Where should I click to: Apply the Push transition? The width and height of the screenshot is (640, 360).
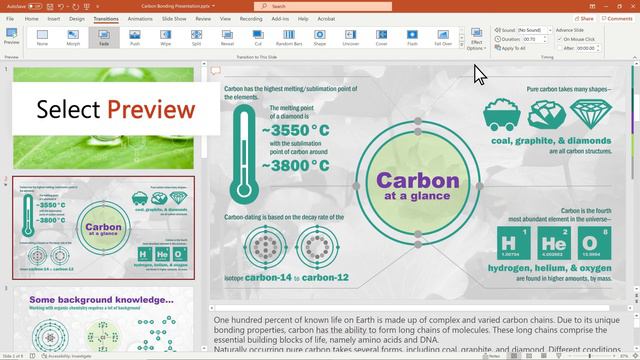click(135, 38)
